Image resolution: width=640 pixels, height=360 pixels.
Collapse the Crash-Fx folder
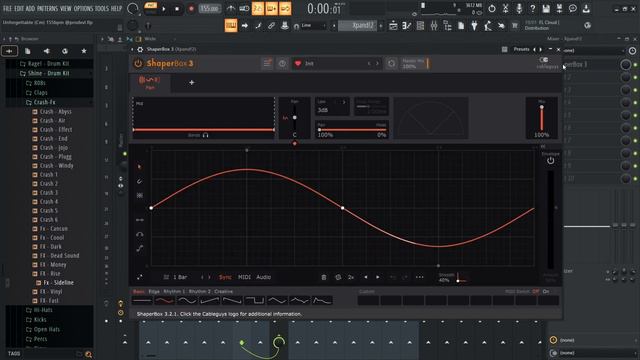coord(44,102)
